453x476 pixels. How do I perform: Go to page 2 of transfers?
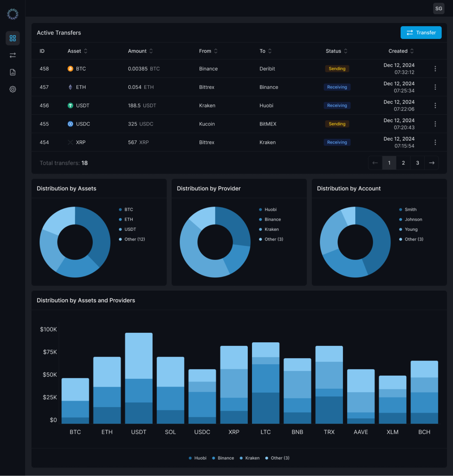[x=403, y=163]
